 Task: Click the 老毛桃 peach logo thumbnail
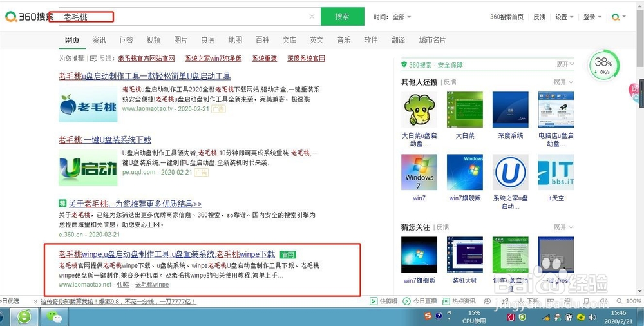(88, 104)
